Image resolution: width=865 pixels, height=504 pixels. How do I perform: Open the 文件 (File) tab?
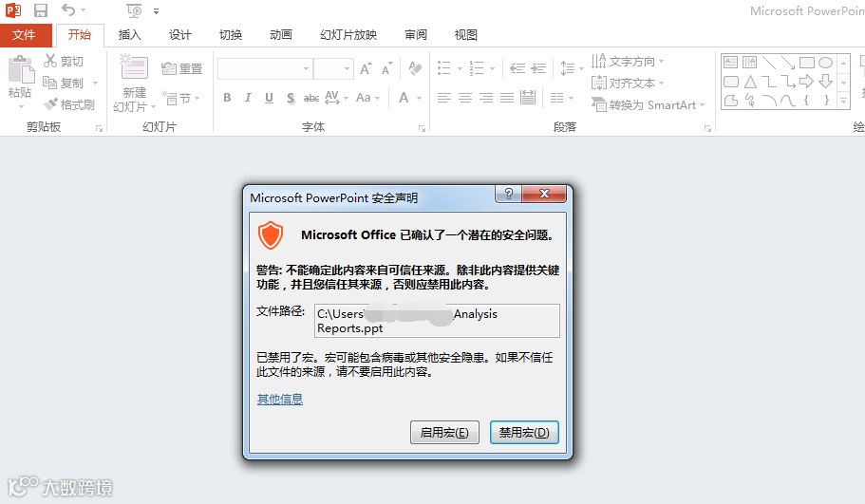pos(24,35)
